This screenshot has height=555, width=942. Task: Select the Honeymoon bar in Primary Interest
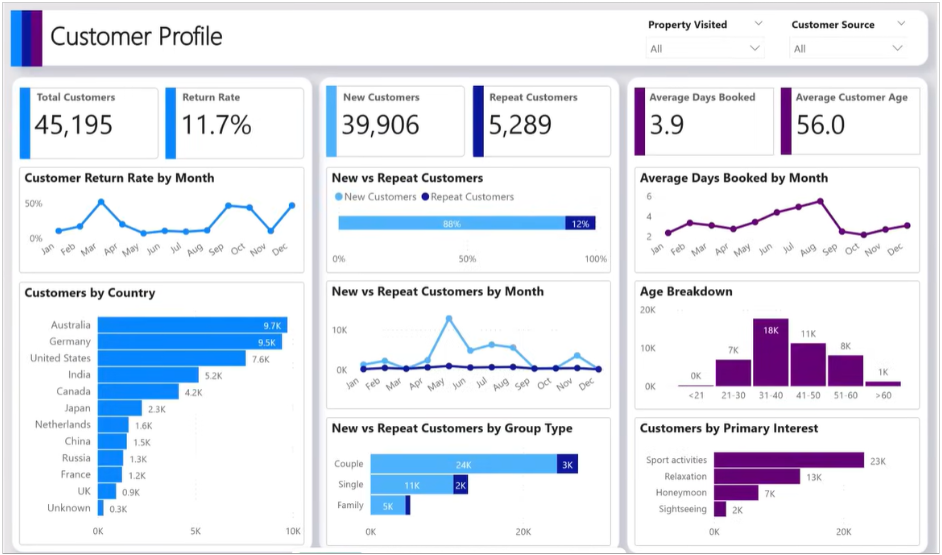point(735,493)
